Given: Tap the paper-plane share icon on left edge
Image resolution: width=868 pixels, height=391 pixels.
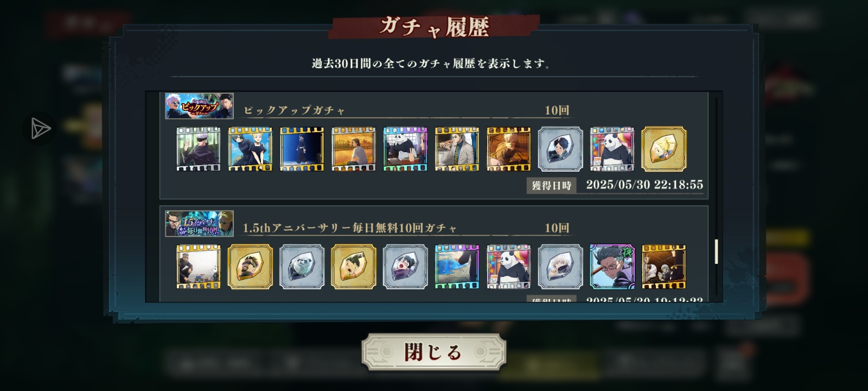Looking at the screenshot, I should 40,129.
